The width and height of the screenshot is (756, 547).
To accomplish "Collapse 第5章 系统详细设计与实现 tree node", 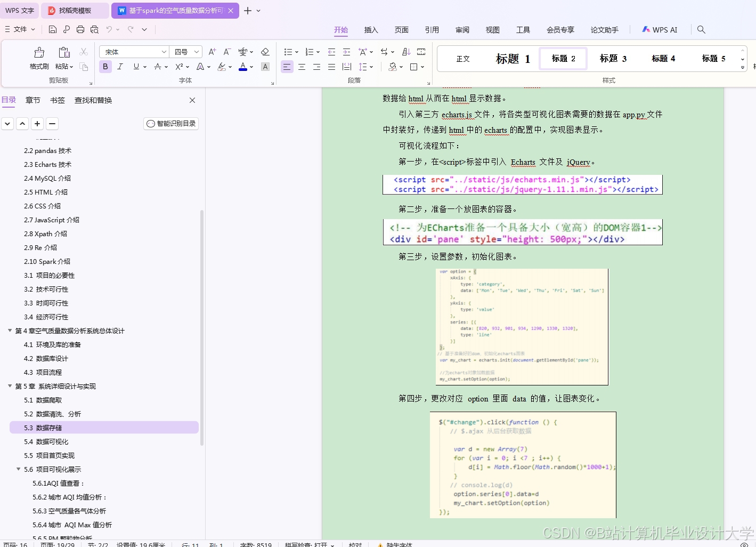I will (10, 386).
